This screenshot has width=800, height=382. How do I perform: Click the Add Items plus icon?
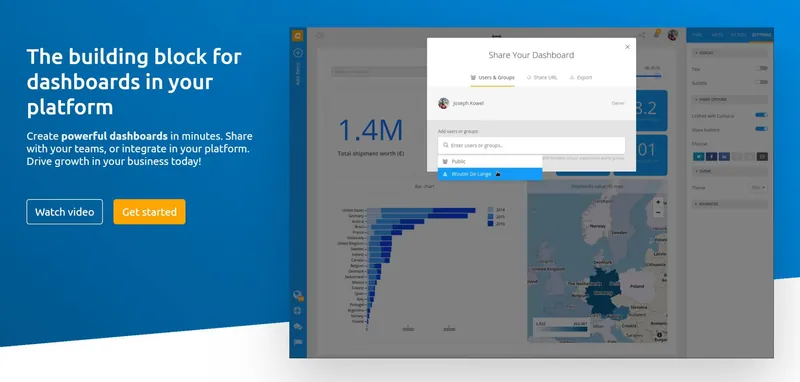pos(298,53)
